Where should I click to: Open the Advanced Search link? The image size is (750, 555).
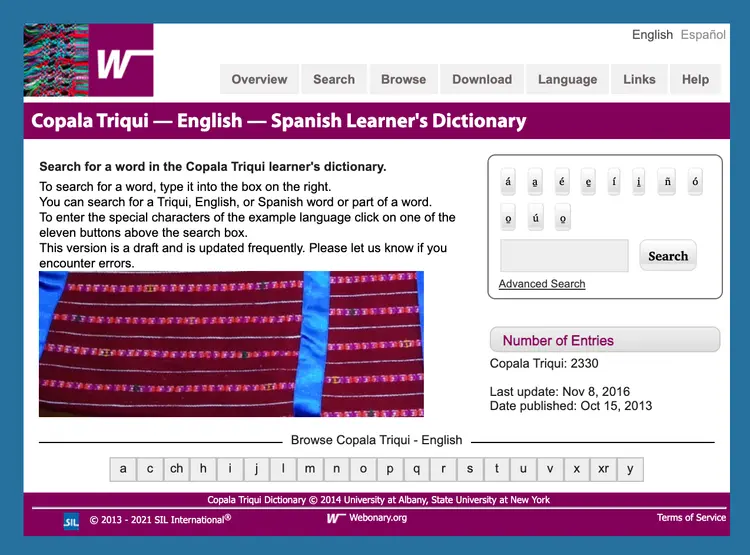pos(542,284)
